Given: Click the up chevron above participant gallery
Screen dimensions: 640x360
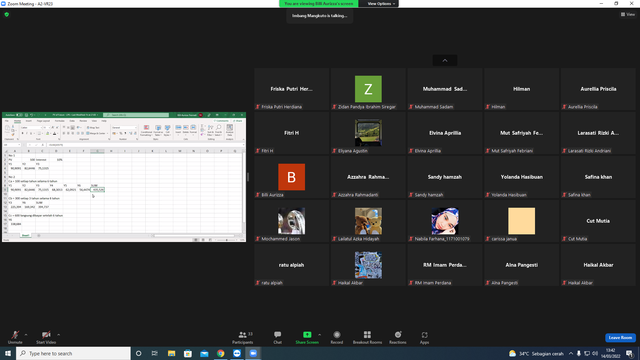Looking at the screenshot, I should point(445,60).
